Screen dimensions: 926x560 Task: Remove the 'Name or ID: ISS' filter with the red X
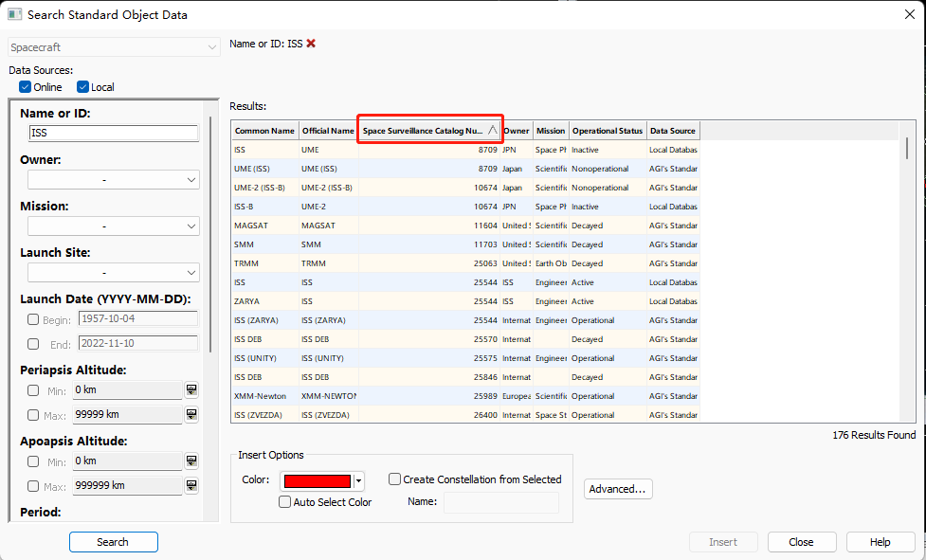point(311,44)
